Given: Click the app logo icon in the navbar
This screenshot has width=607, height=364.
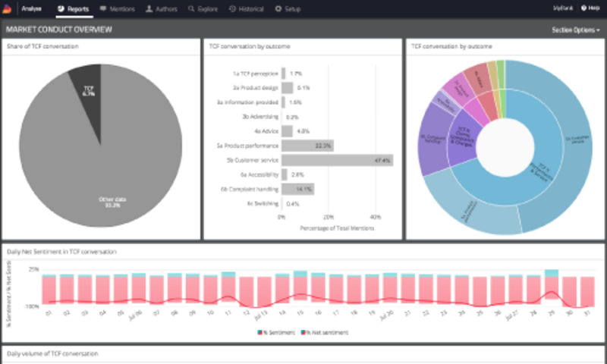Looking at the screenshot, I should tap(7, 8).
